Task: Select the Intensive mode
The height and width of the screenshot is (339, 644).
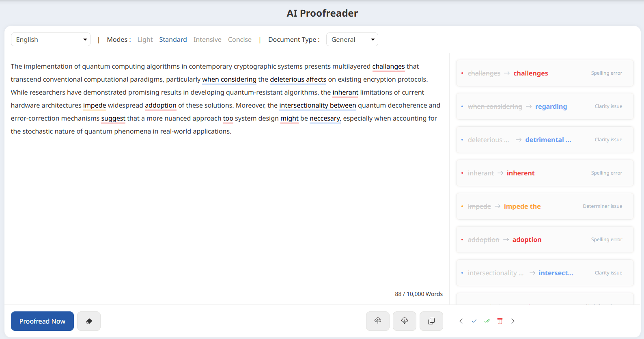Action: tap(207, 39)
